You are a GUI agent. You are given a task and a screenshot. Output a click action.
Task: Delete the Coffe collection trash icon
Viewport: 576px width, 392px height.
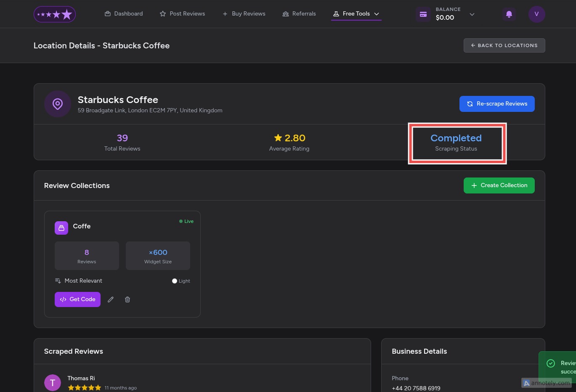127,299
